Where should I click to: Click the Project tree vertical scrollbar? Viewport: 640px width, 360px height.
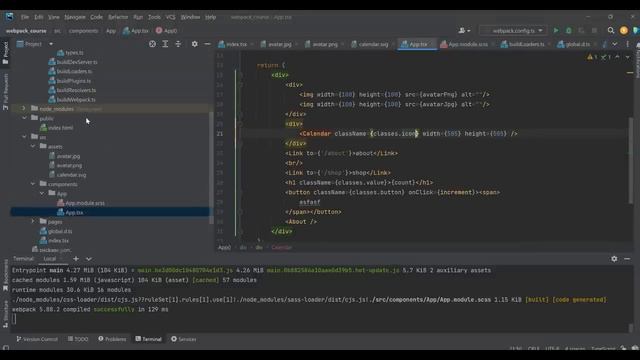point(211,167)
